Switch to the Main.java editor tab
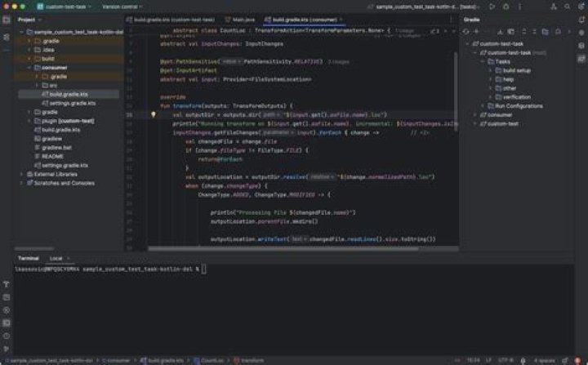The height and width of the screenshot is (365, 588). (x=240, y=20)
